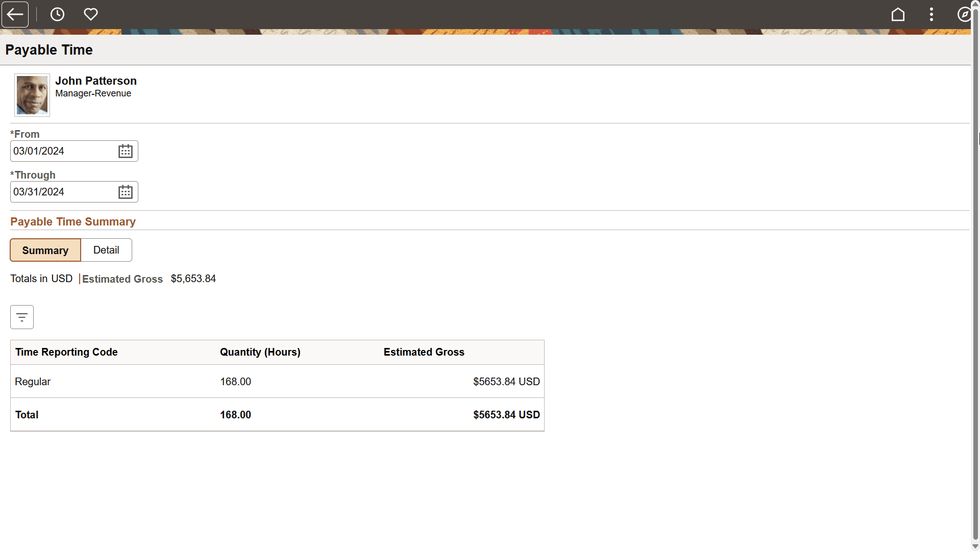Open the Favorites heart icon

click(x=91, y=14)
